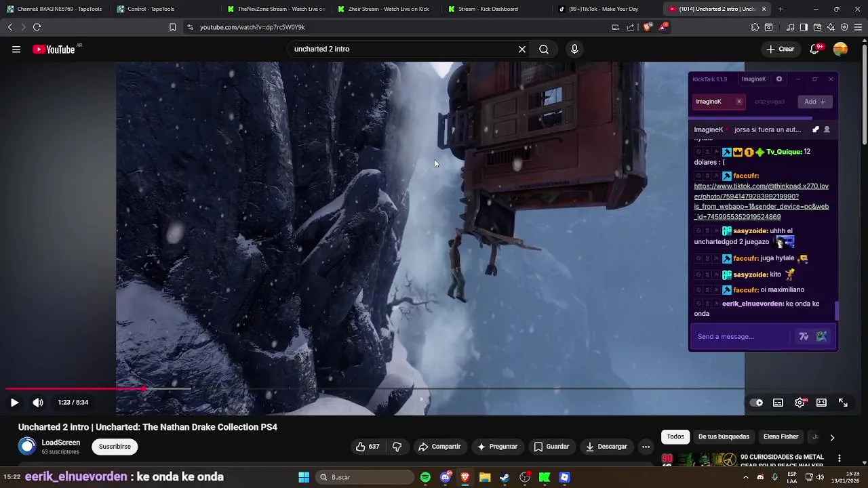868x488 pixels.
Task: Click the Crear button
Action: tap(781, 49)
